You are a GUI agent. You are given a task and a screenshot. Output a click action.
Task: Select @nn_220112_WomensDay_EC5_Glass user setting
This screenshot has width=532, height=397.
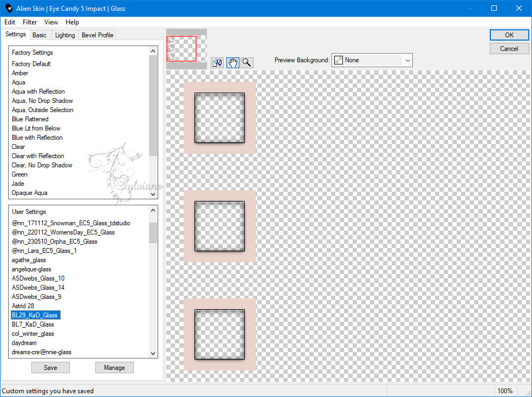click(63, 232)
